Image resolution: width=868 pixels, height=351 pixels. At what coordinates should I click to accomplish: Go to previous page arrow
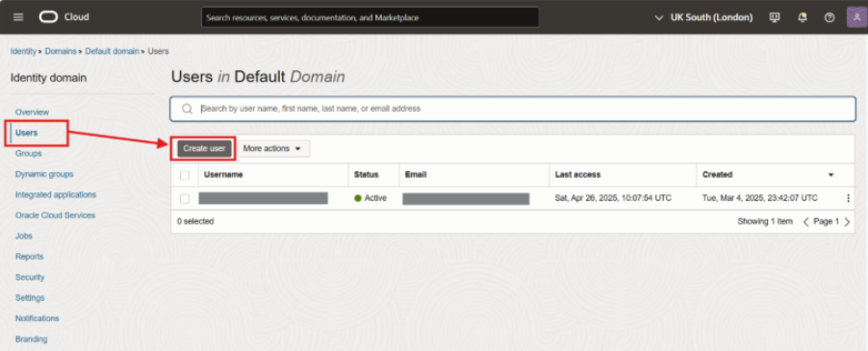806,221
